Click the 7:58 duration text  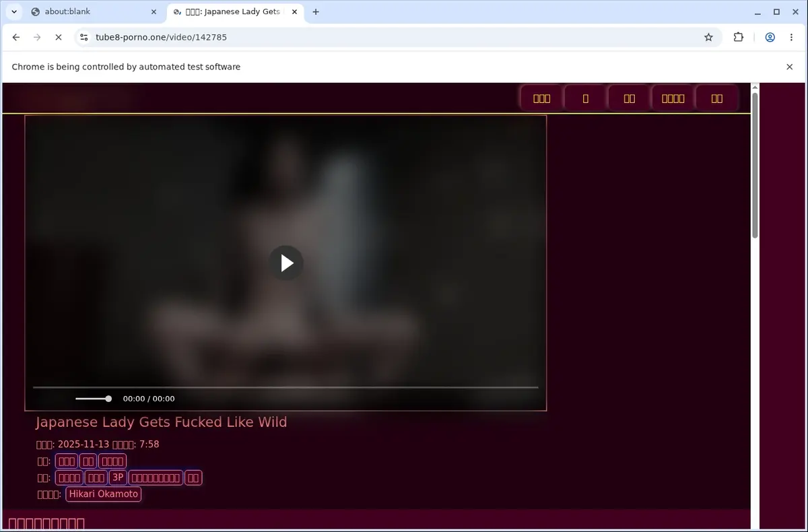click(x=149, y=444)
